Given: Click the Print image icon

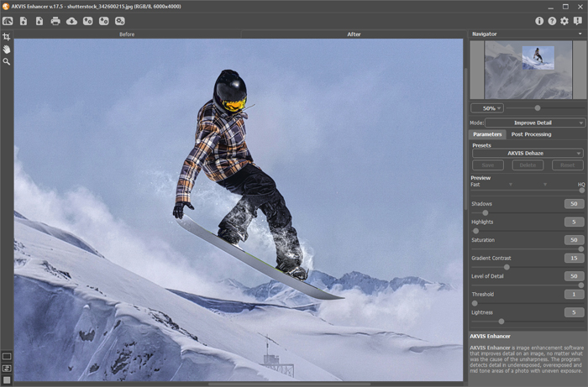Looking at the screenshot, I should [55, 20].
